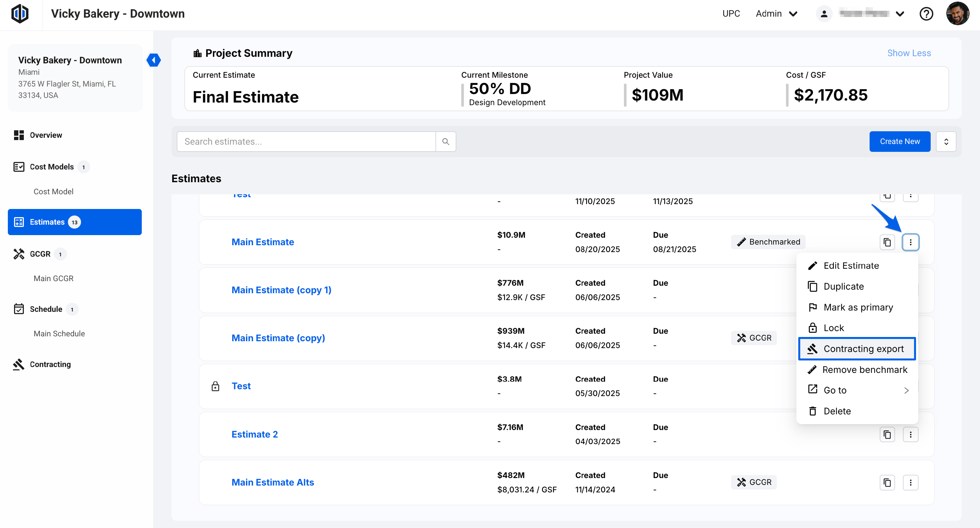Select Lock from the context menu
Image resolution: width=980 pixels, height=528 pixels.
[x=833, y=328]
